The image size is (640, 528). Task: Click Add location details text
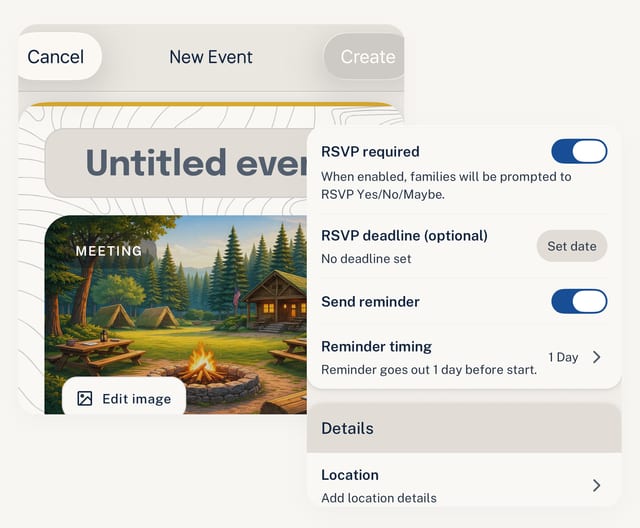pos(379,498)
